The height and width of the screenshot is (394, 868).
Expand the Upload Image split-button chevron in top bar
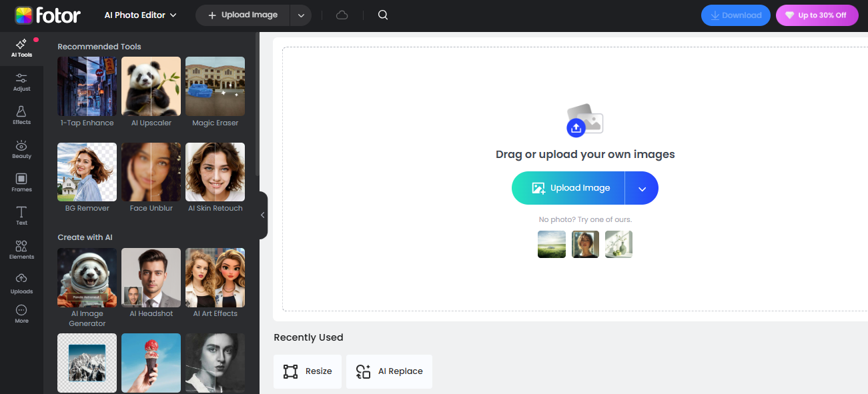pos(300,14)
